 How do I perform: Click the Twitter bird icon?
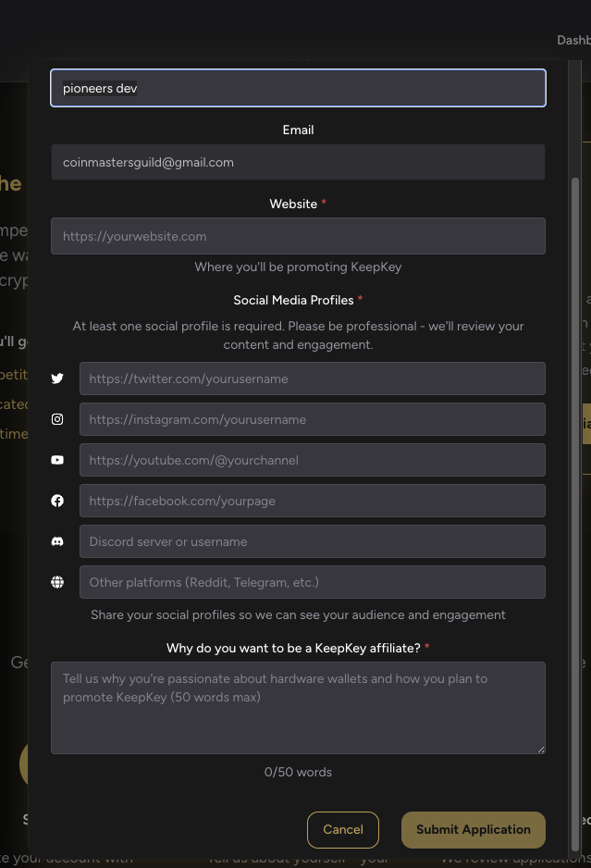pyautogui.click(x=57, y=378)
